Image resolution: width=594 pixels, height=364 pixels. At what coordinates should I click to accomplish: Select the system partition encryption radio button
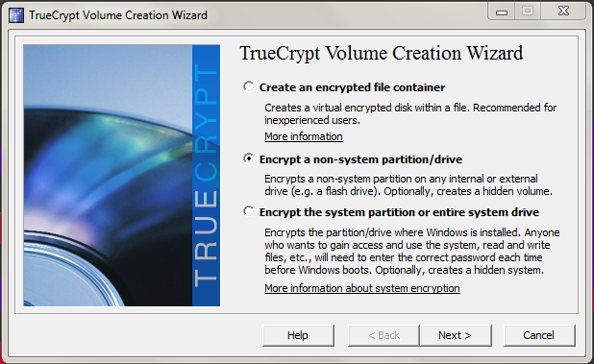point(249,211)
